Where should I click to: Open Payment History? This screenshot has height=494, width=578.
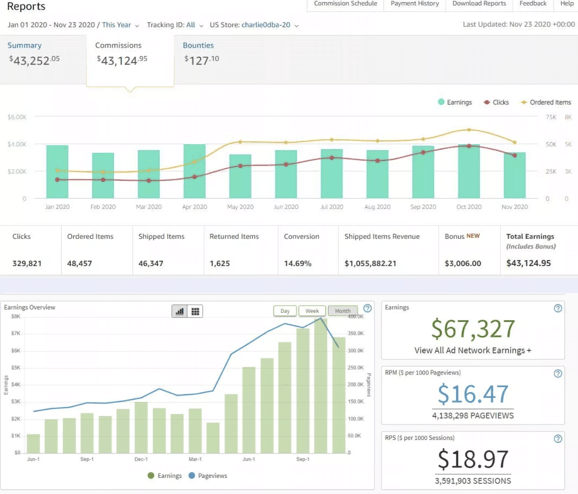(x=415, y=4)
